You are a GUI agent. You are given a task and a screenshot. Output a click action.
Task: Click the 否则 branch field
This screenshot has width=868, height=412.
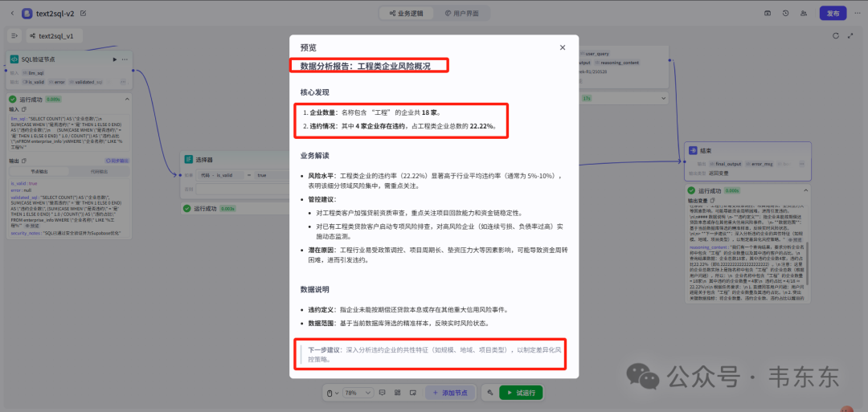pyautogui.click(x=244, y=189)
